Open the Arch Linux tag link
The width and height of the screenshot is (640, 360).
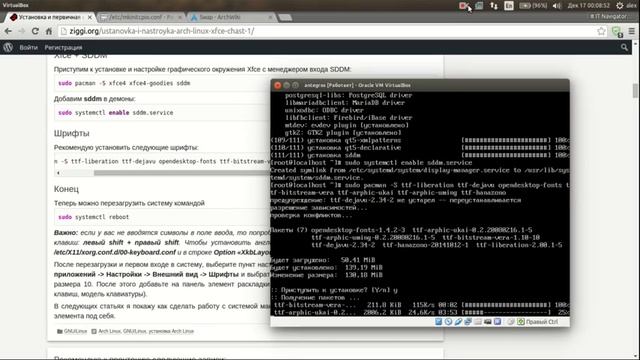coord(109,331)
